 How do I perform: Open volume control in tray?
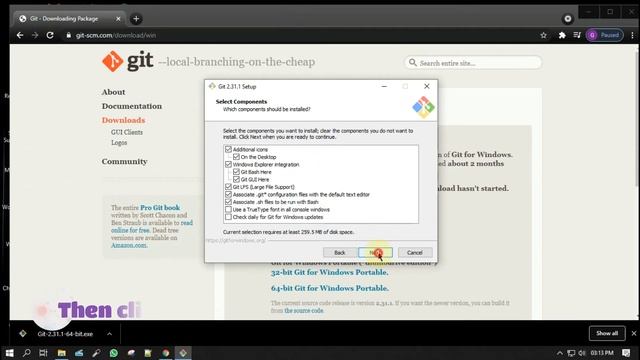(x=582, y=353)
